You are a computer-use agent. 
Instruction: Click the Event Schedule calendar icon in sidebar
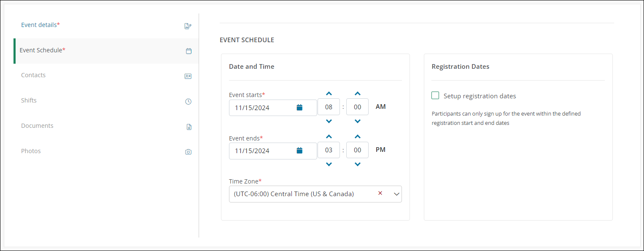click(x=189, y=51)
